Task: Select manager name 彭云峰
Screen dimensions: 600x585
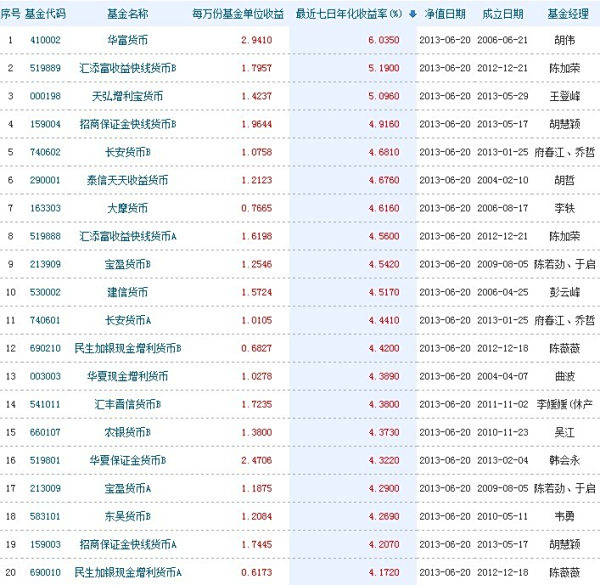Action: tap(564, 292)
